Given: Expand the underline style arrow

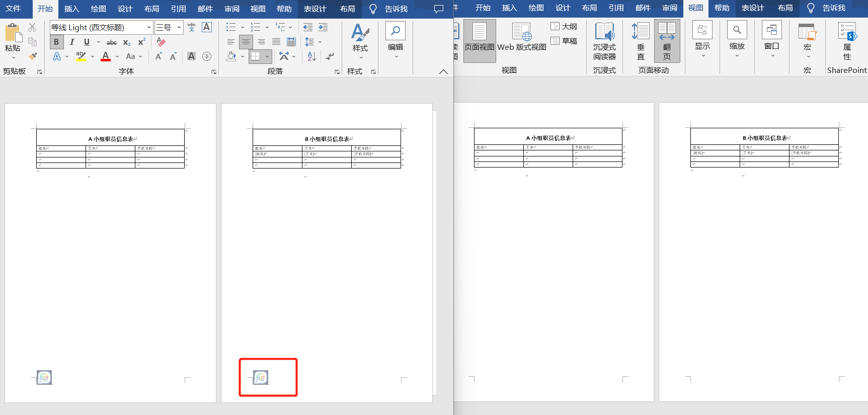Looking at the screenshot, I should [99, 42].
